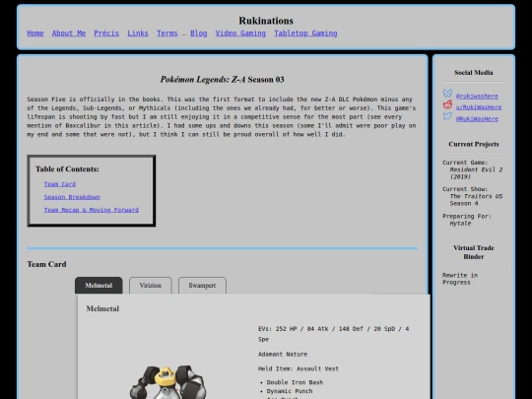This screenshot has width=532, height=399.
Task: Open the Terms link
Action: pyautogui.click(x=166, y=33)
